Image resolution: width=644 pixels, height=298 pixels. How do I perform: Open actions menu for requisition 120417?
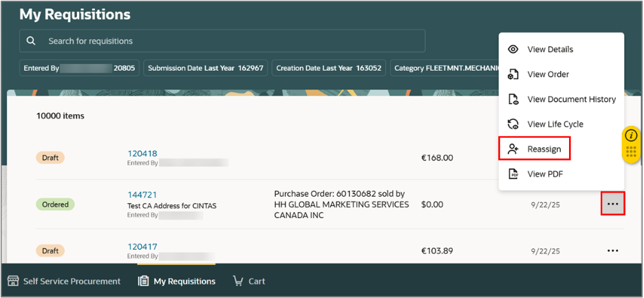tap(613, 251)
